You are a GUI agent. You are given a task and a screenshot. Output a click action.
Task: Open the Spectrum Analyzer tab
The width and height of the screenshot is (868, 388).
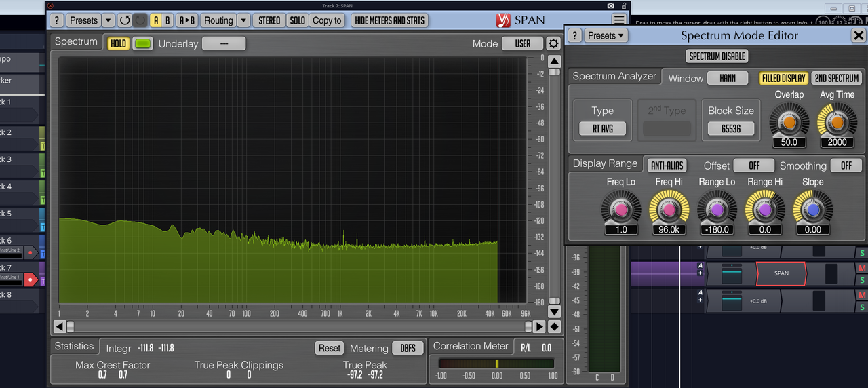614,76
